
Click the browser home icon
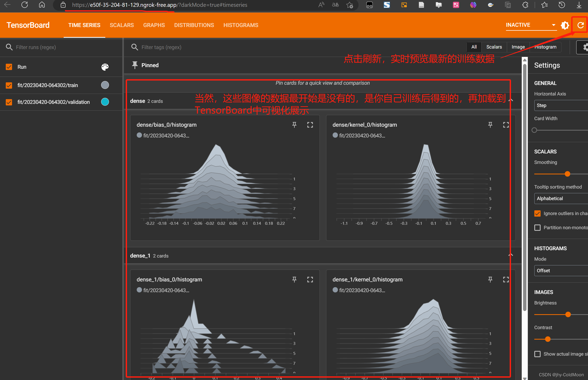42,5
